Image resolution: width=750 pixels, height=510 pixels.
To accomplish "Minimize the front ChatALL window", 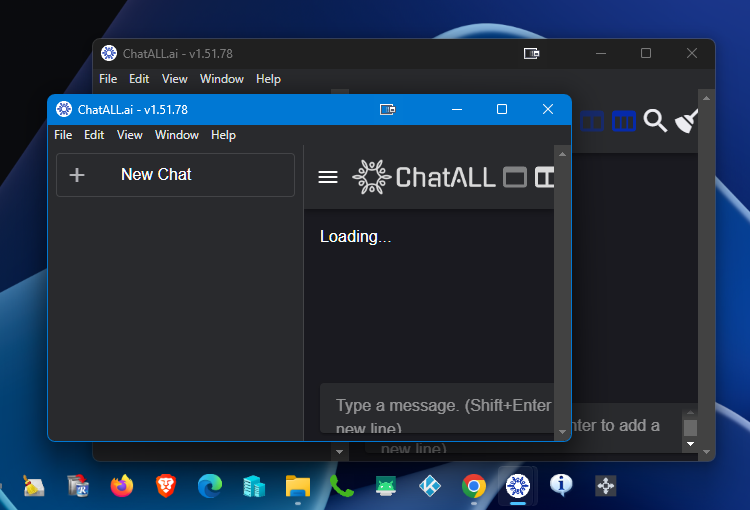I will [457, 110].
